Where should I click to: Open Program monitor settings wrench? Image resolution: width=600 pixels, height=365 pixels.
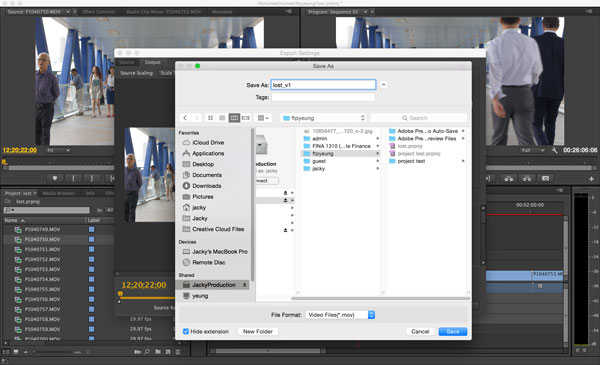[554, 150]
